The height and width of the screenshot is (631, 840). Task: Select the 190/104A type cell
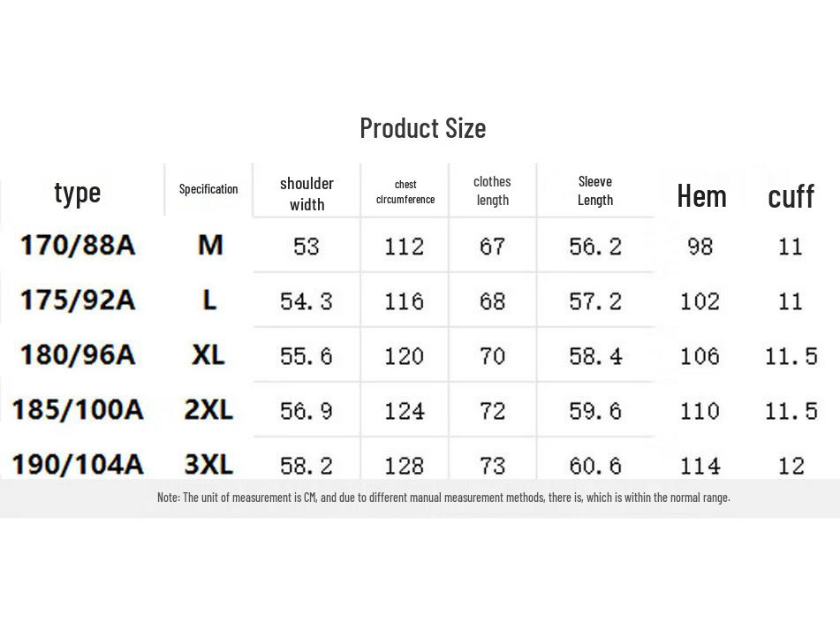[x=78, y=463]
